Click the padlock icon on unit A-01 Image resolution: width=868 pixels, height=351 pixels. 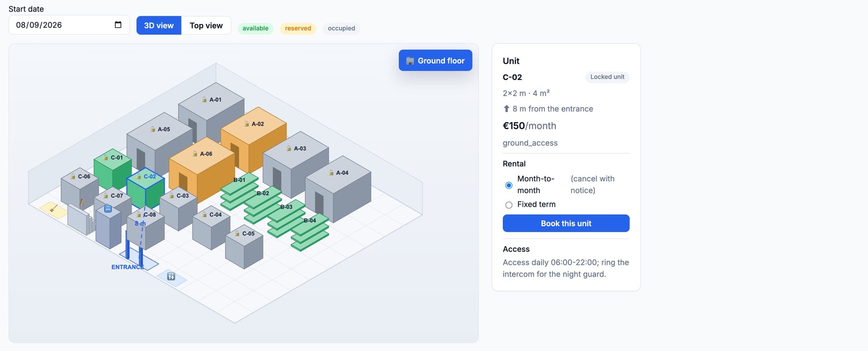pos(204,100)
